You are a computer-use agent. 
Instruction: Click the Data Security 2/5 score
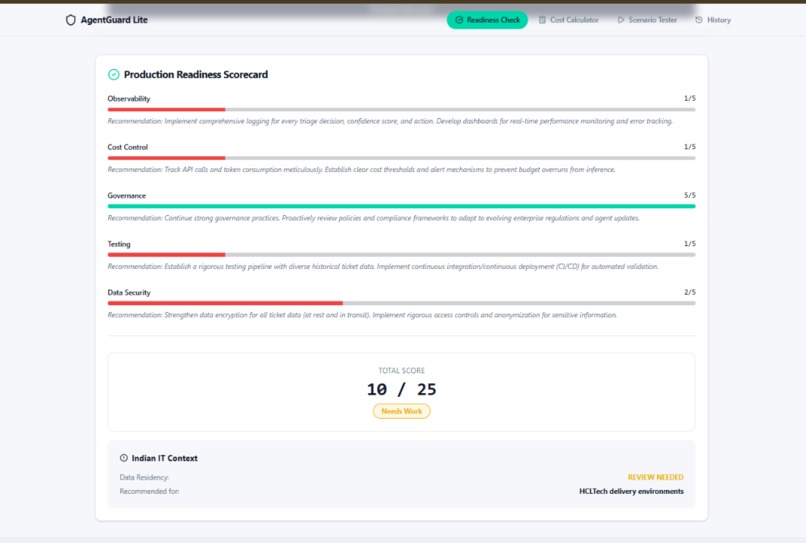(x=689, y=292)
